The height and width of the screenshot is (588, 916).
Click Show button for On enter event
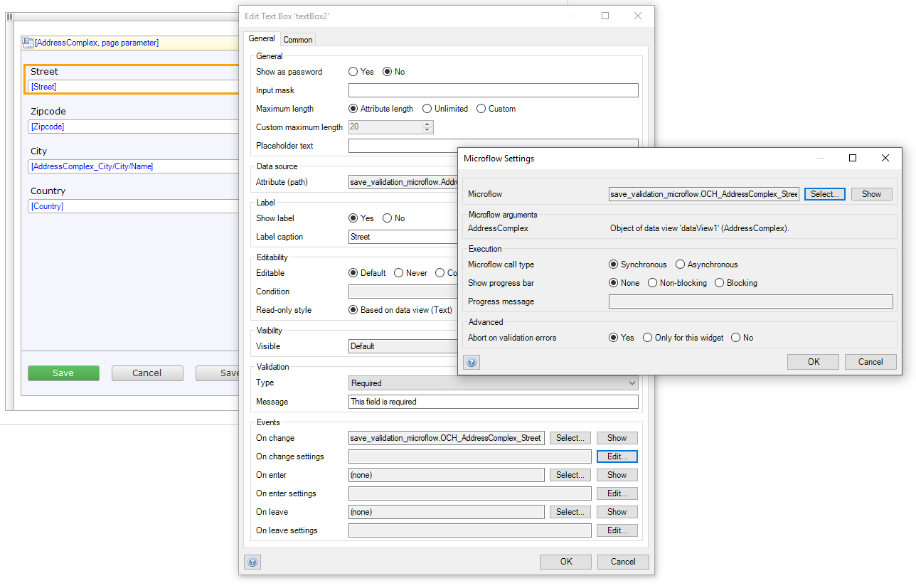(617, 475)
